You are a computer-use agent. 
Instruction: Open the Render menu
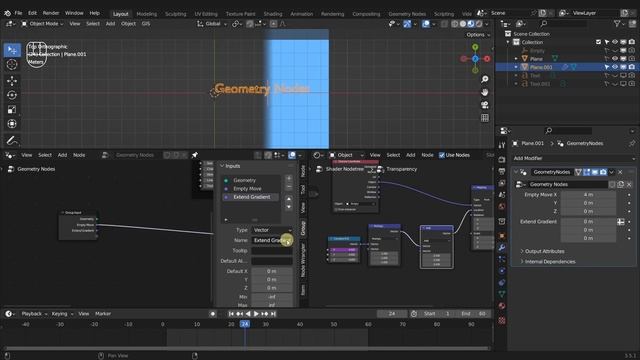(x=51, y=13)
